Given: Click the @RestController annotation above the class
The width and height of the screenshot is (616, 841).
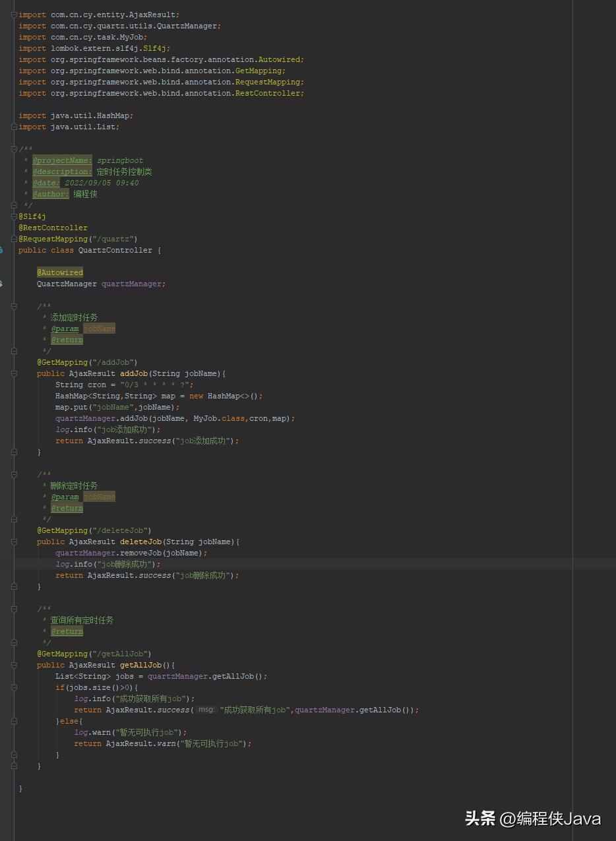Looking at the screenshot, I should 53,228.
